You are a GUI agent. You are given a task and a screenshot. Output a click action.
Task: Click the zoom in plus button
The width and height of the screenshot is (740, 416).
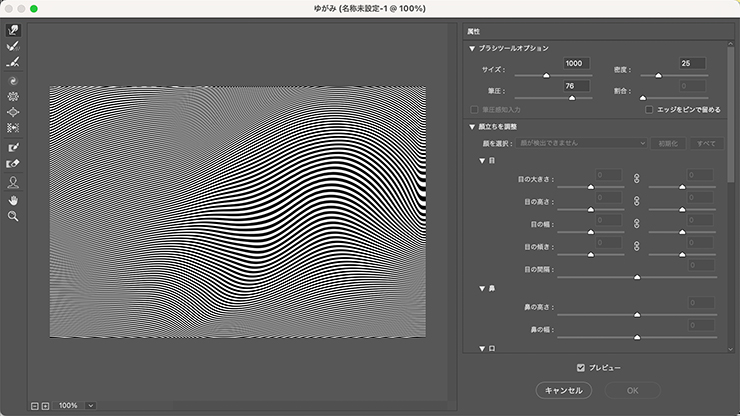click(45, 406)
